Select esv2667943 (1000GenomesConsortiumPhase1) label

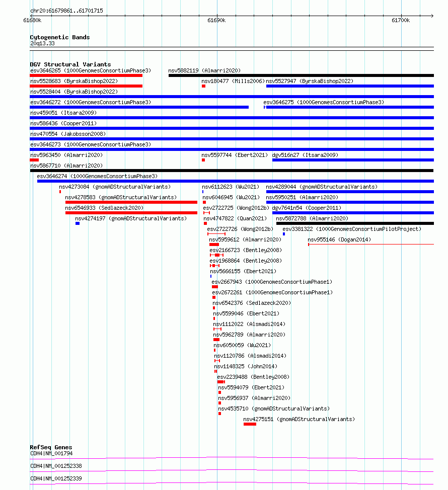tap(272, 282)
